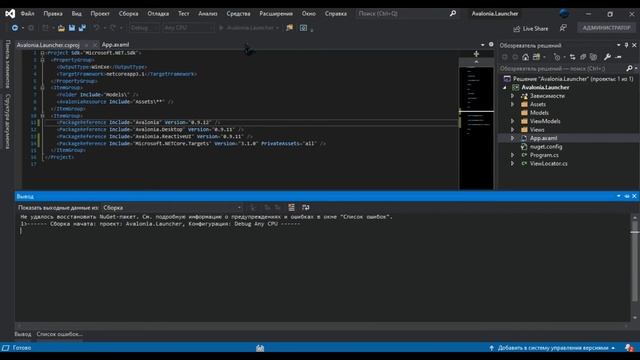The image size is (640, 360).
Task: Click the Visual Studio logo icon
Action: 10,13
